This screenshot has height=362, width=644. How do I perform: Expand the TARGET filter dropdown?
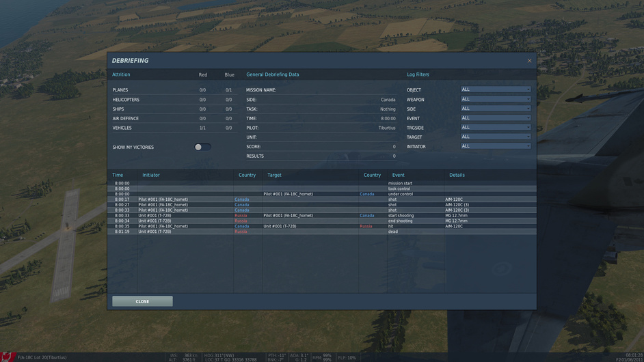496,137
